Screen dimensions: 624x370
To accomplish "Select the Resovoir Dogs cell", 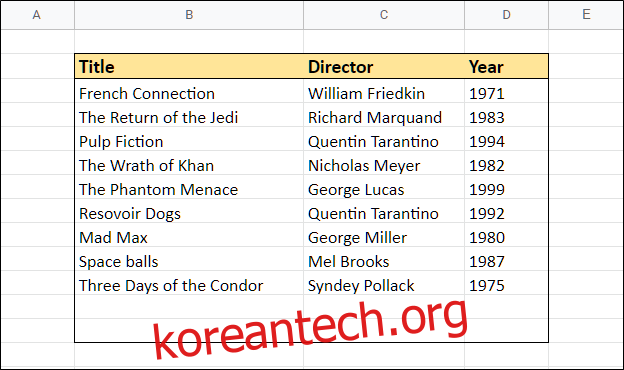I will pos(189,214).
